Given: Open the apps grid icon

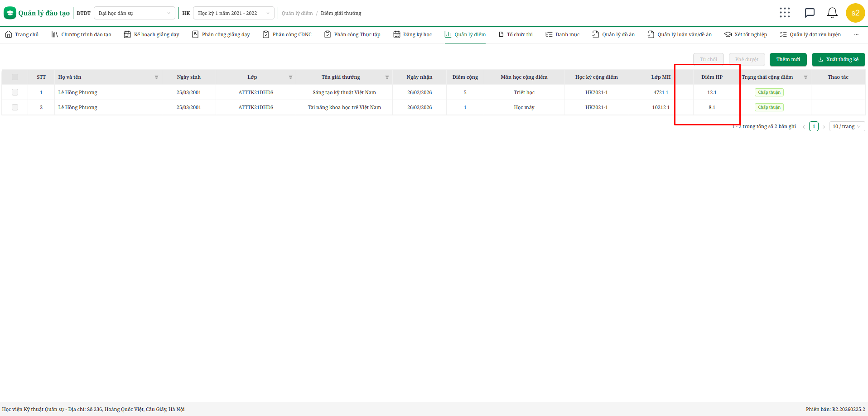Looking at the screenshot, I should coord(785,13).
